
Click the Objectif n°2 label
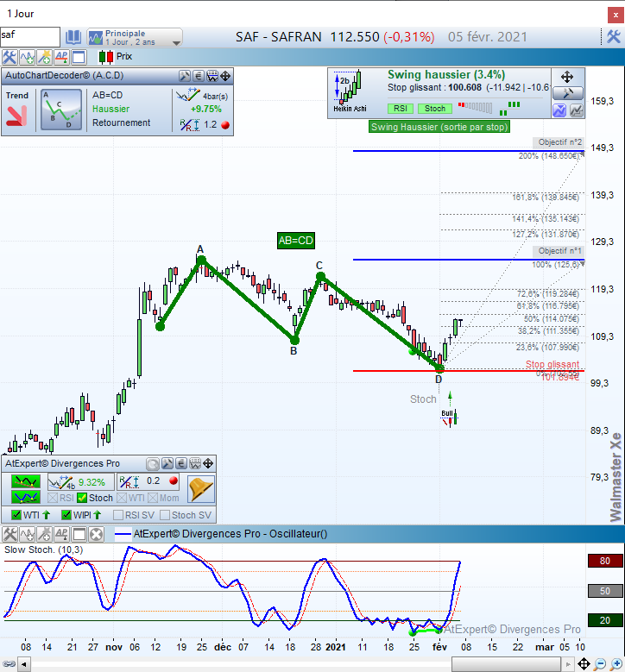(559, 142)
